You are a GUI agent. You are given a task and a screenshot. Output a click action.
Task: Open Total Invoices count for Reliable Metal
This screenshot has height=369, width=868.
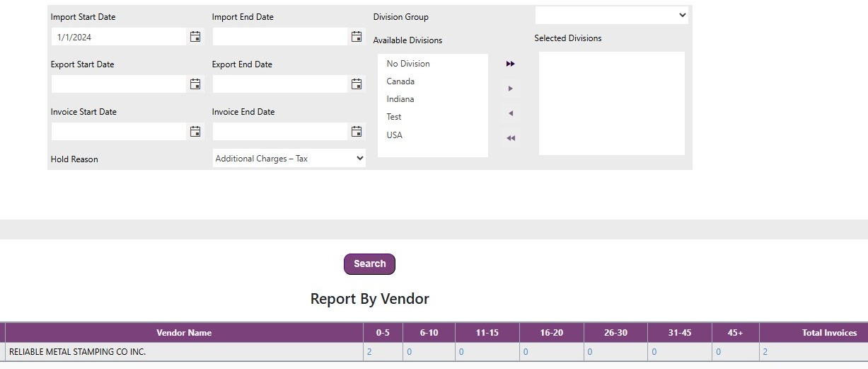click(x=765, y=352)
